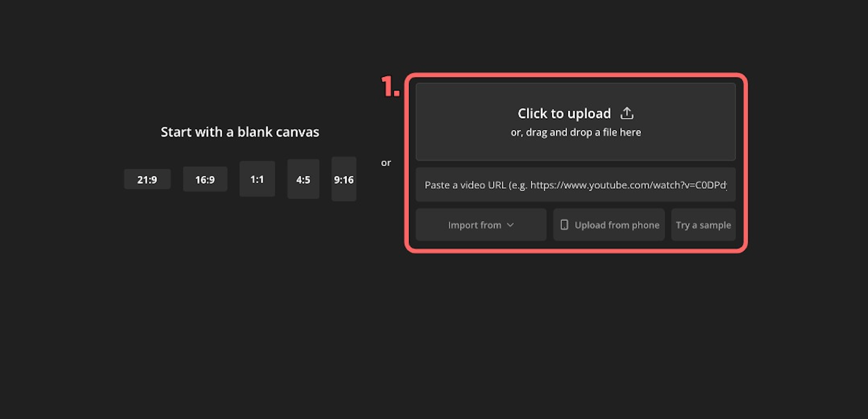Choose the 9:16 vertical canvas
868x419 pixels.
[344, 179]
